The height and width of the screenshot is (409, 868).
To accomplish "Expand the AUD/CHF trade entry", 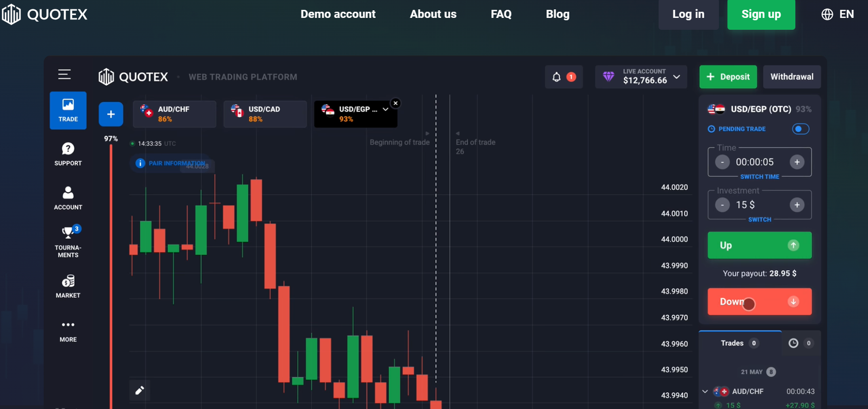I will (705, 391).
